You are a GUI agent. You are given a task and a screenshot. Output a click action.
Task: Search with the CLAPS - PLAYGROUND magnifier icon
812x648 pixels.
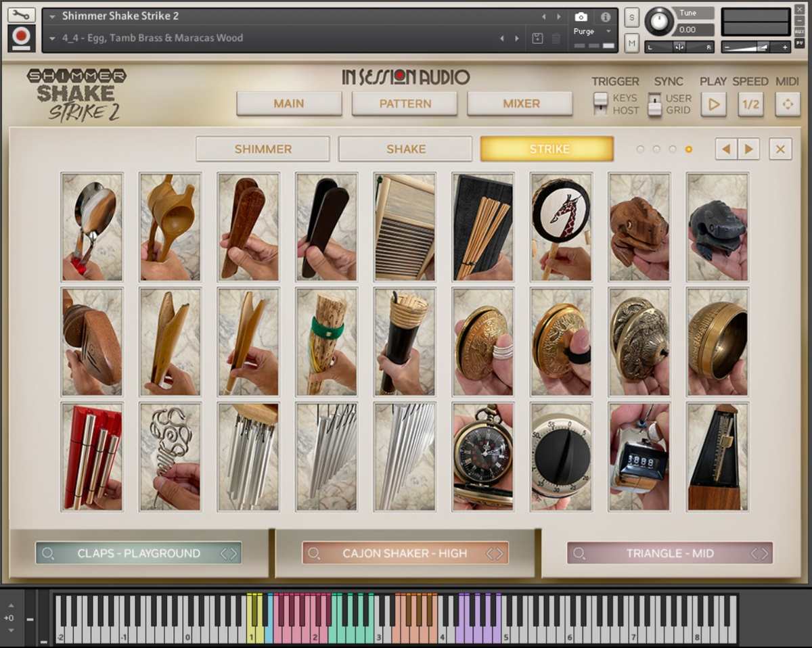[48, 553]
